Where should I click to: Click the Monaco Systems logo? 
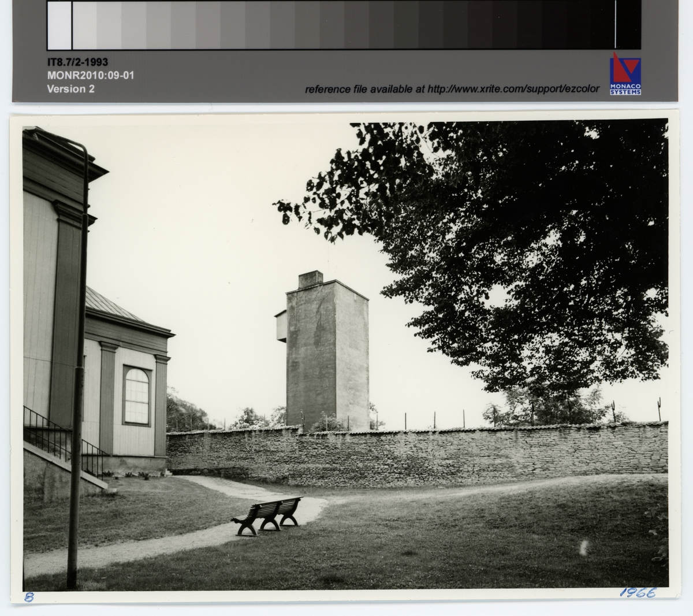point(625,74)
